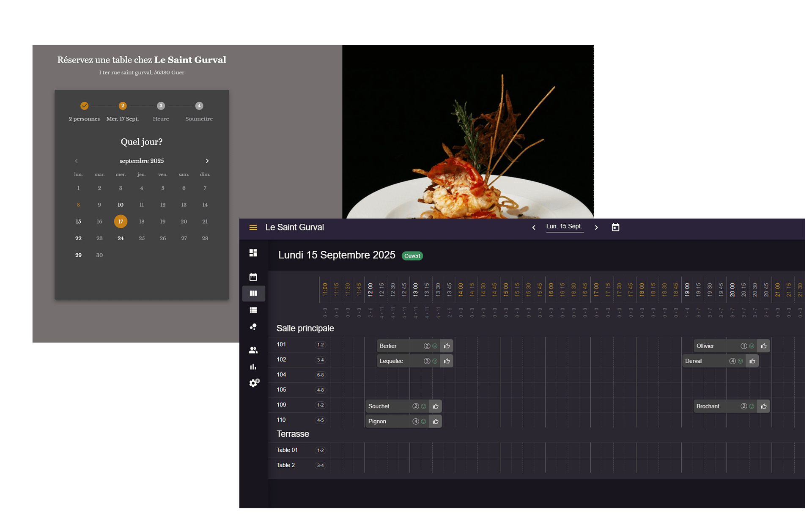Open the statistics bar chart icon
The width and height of the screenshot is (812, 532).
253,367
